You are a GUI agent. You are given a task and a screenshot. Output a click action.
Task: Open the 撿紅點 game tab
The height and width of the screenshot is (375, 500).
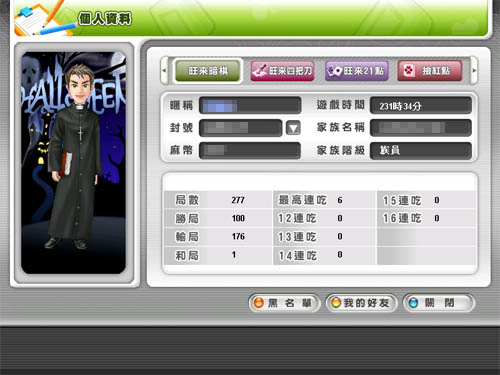(x=430, y=71)
